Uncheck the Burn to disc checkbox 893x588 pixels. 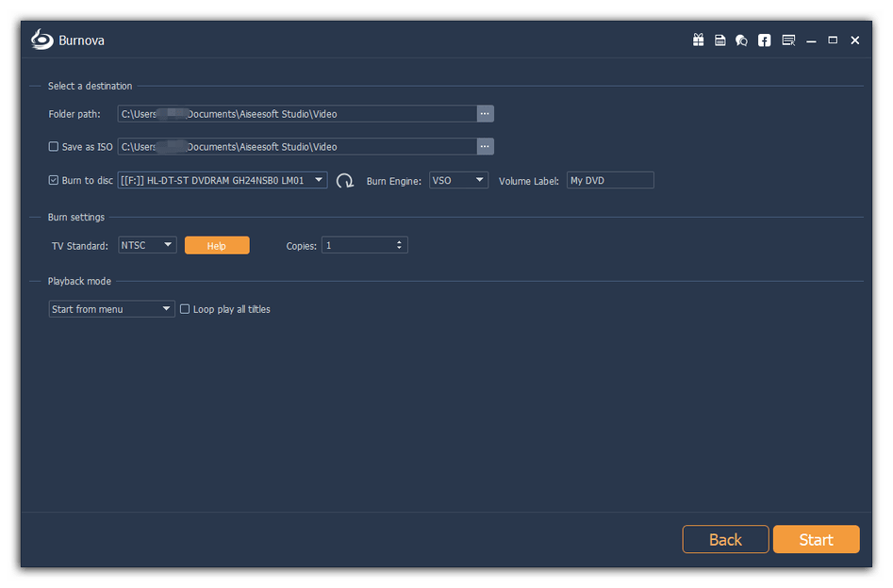click(x=54, y=180)
